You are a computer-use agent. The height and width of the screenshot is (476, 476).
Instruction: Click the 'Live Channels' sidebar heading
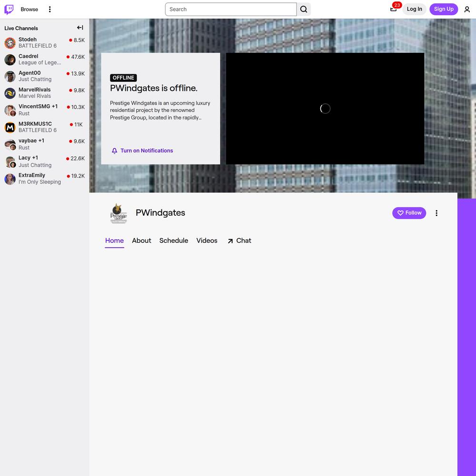point(21,28)
